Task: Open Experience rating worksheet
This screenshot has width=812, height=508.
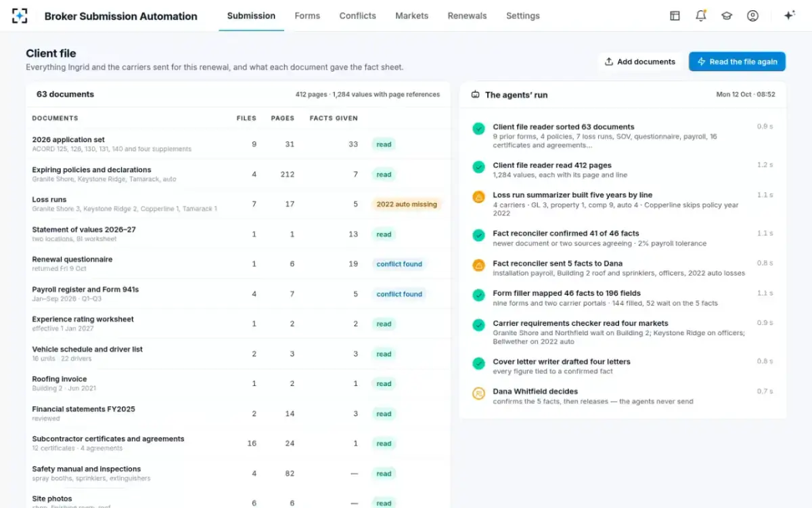Action: (238, 324)
